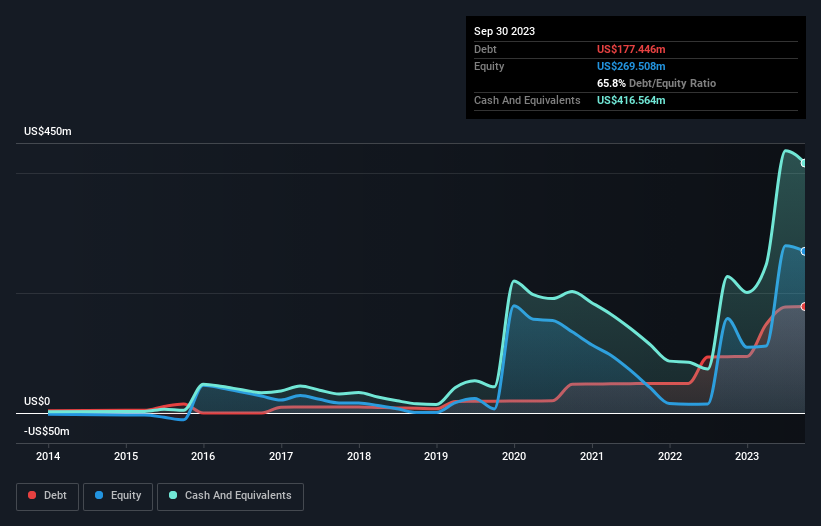821x526 pixels.
Task: Click the US$416.564m cash value
Action: [x=631, y=100]
